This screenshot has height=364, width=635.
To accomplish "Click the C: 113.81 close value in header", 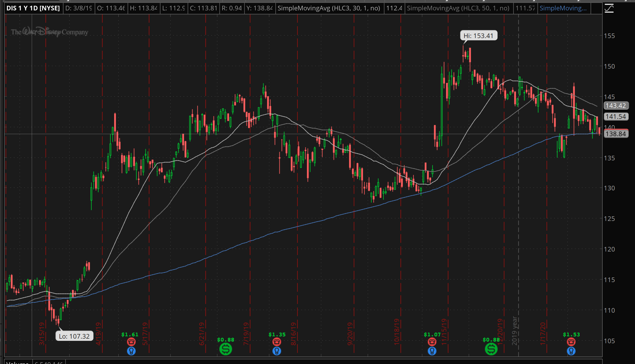I will click(203, 8).
